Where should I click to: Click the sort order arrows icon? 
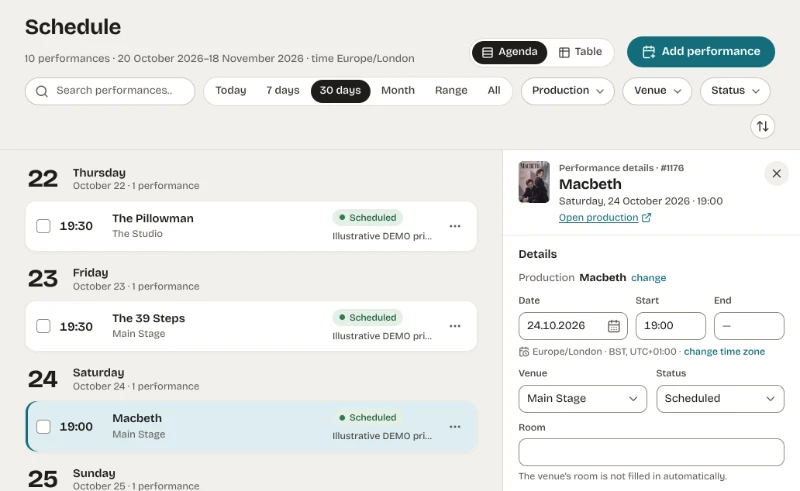pos(762,126)
